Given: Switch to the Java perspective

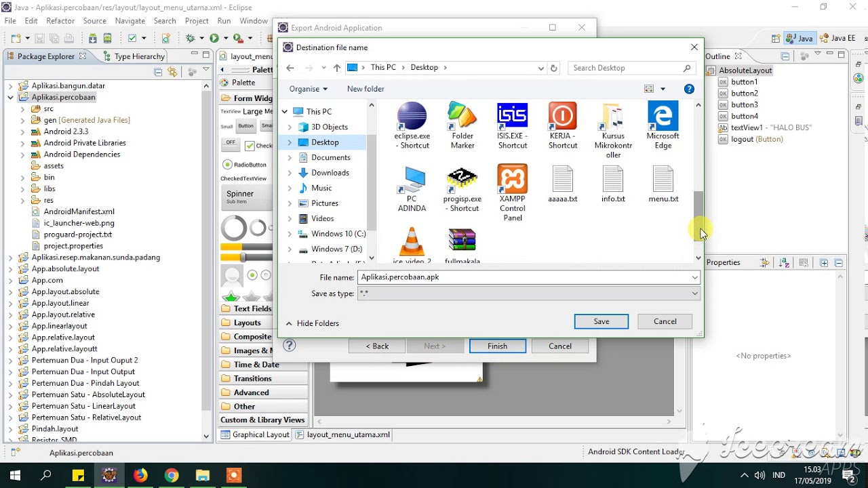Looking at the screenshot, I should pos(800,39).
